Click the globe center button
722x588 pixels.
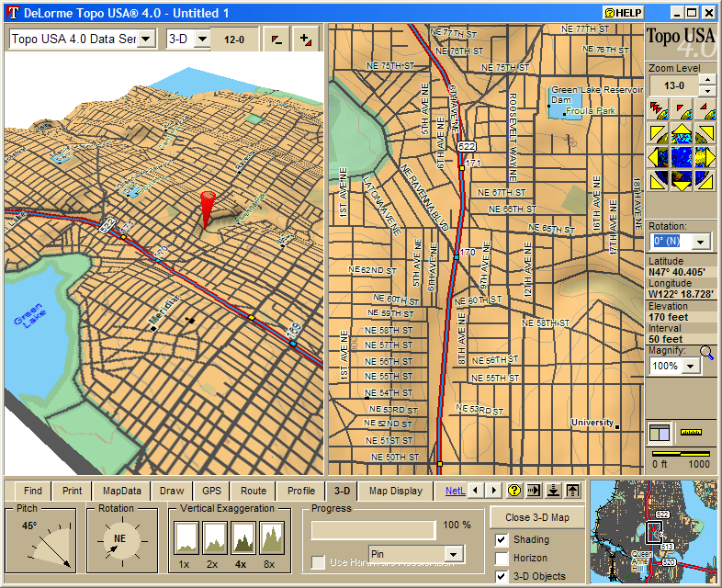pyautogui.click(x=681, y=157)
